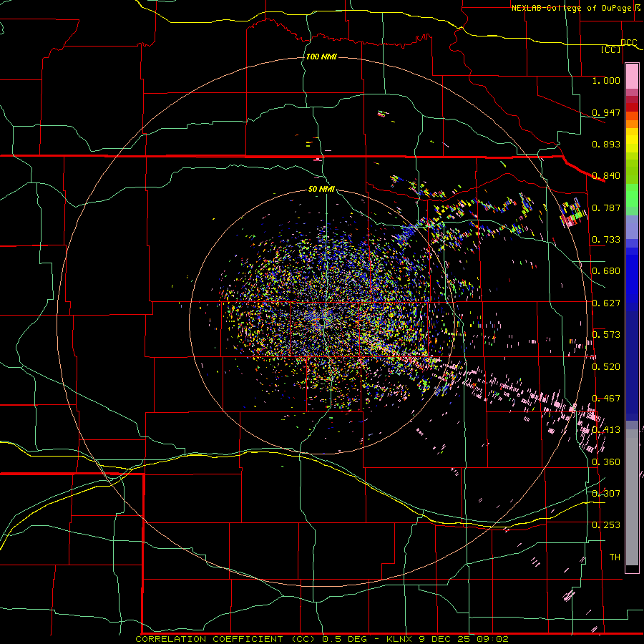The image size is (644, 644).
Task: Click the 0.573 legend value
Action: pyautogui.click(x=606, y=335)
